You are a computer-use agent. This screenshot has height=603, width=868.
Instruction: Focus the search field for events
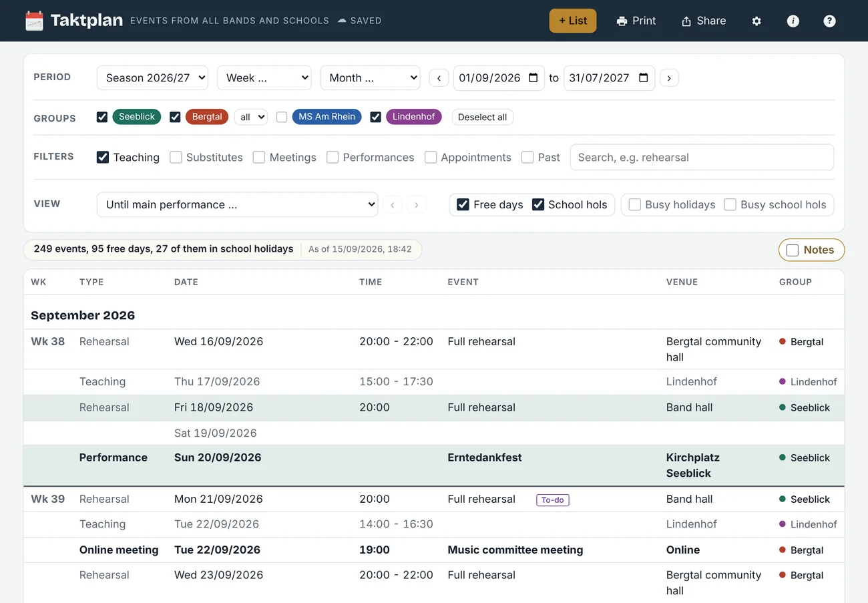702,158
